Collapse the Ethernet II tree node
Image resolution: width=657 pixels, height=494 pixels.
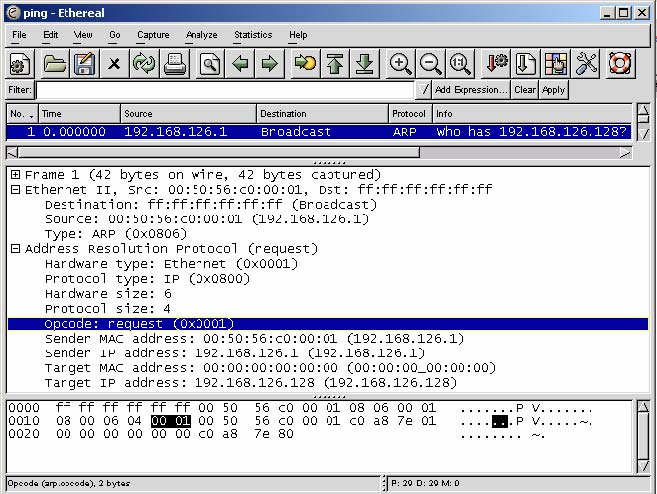pos(16,190)
